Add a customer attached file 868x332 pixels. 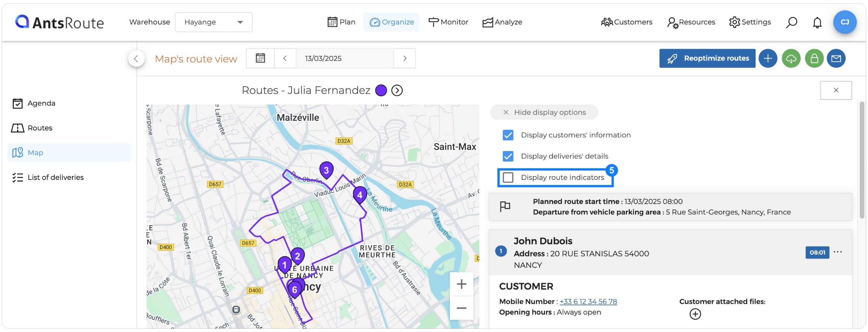point(695,314)
